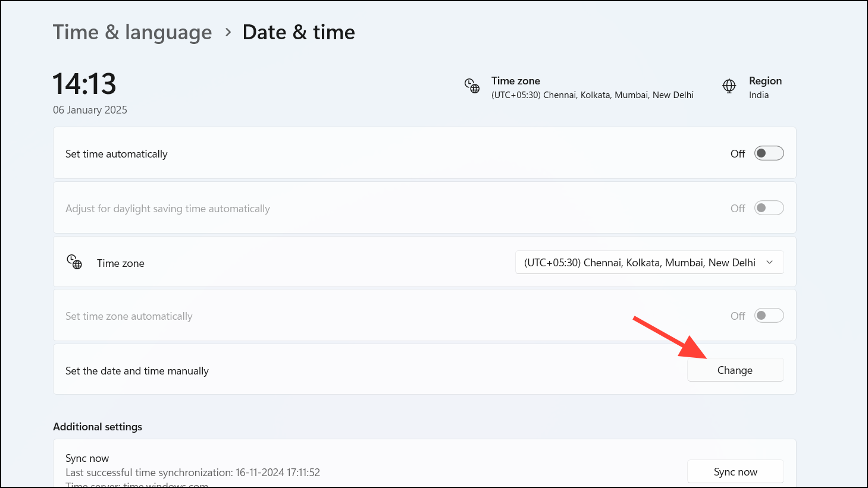This screenshot has height=488, width=868.
Task: Click the Change button for manual date
Action: [x=735, y=370]
